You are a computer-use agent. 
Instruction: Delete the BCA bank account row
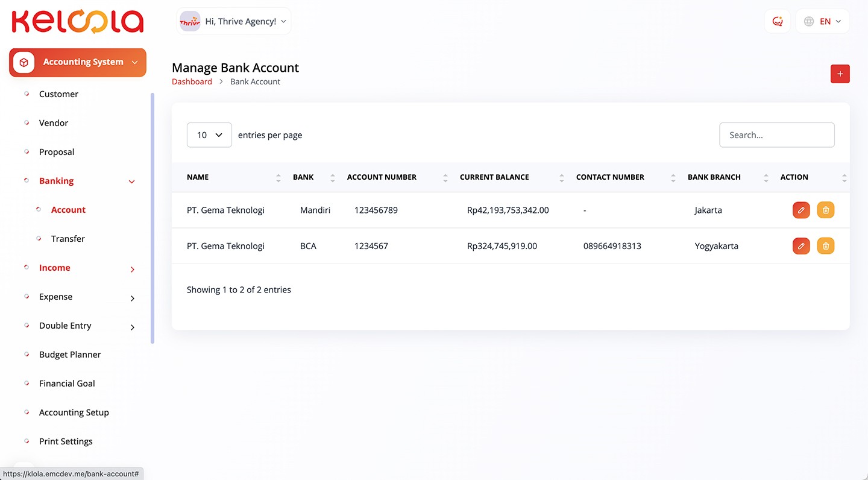point(825,246)
